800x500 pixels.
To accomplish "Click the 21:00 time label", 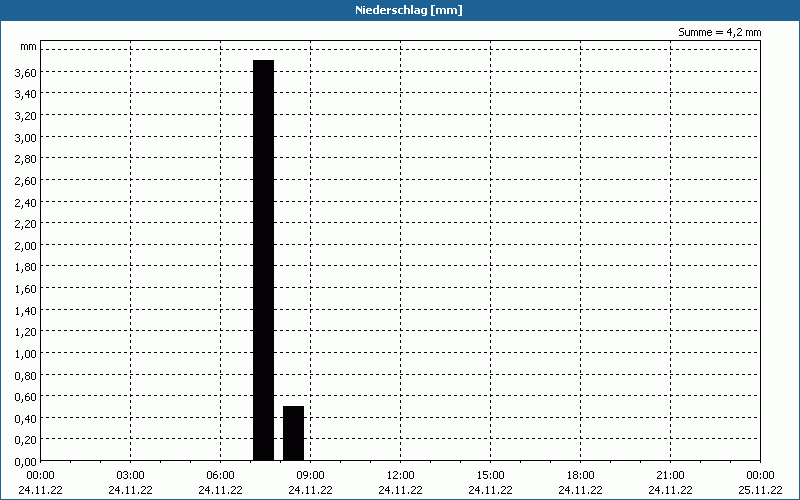I will (670, 476).
